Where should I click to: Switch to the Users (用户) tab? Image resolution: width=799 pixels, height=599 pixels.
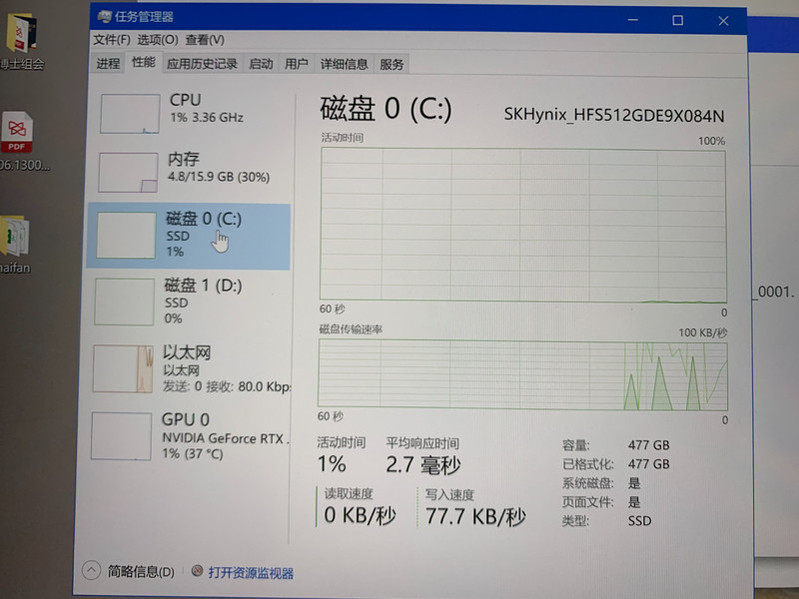297,64
